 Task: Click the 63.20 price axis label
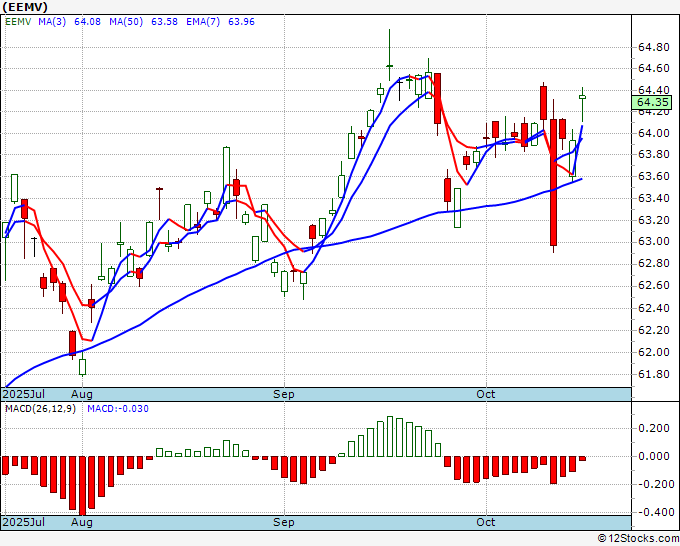pos(654,220)
